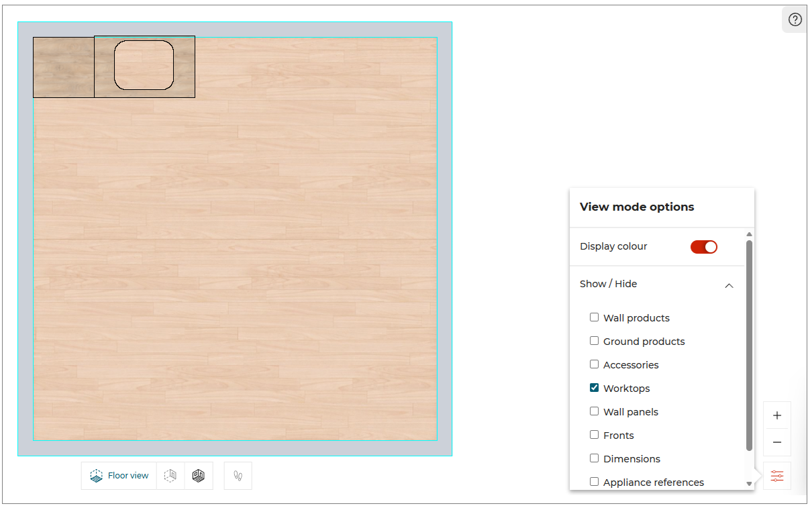Tick the Fronts checkbox
The width and height of the screenshot is (812, 508).
pos(594,435)
